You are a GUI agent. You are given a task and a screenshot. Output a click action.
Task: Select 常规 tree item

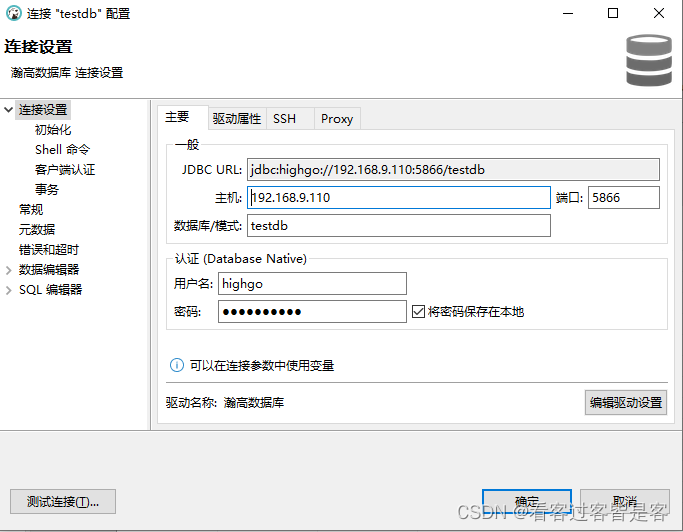point(31,210)
